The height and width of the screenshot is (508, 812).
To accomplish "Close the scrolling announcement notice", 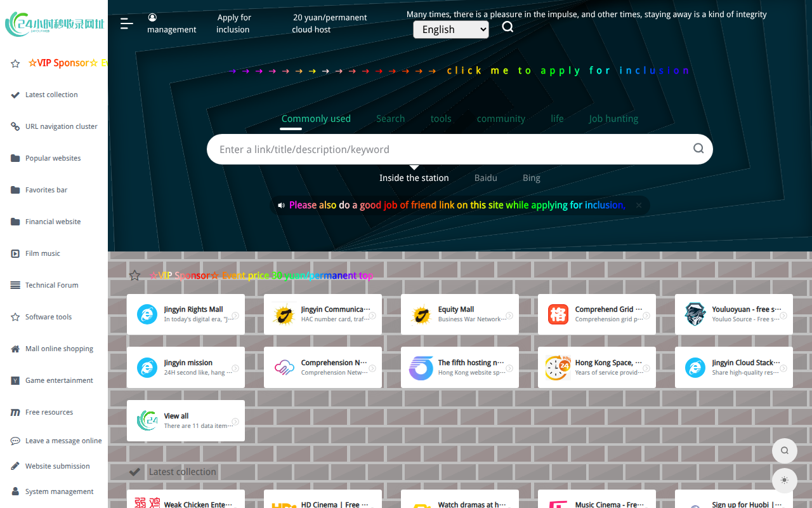I will [x=639, y=205].
